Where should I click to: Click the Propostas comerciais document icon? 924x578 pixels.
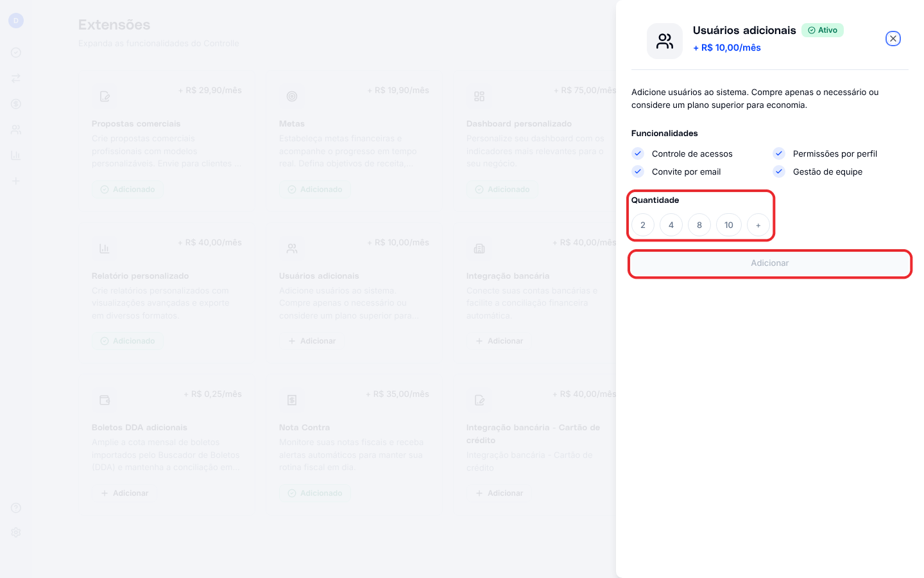click(105, 96)
